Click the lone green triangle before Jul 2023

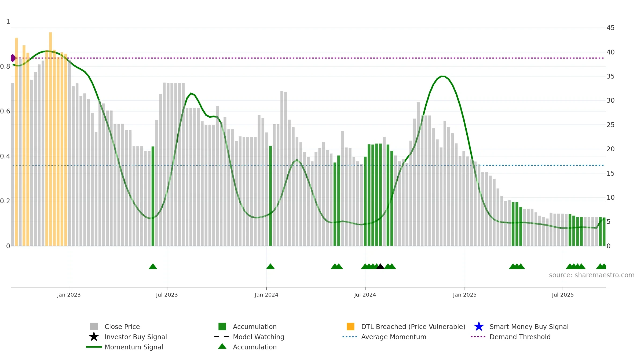pos(153,266)
